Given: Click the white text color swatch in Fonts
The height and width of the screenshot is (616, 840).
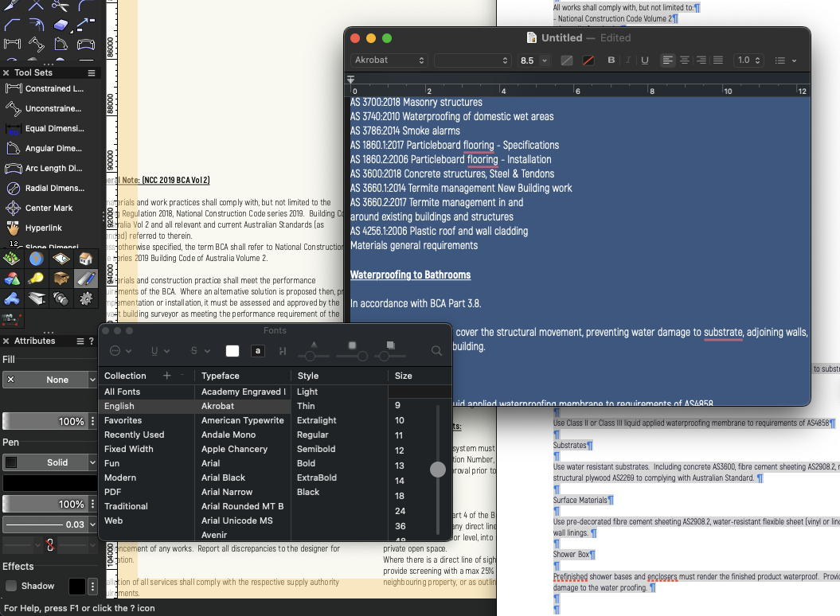Looking at the screenshot, I should pyautogui.click(x=232, y=351).
